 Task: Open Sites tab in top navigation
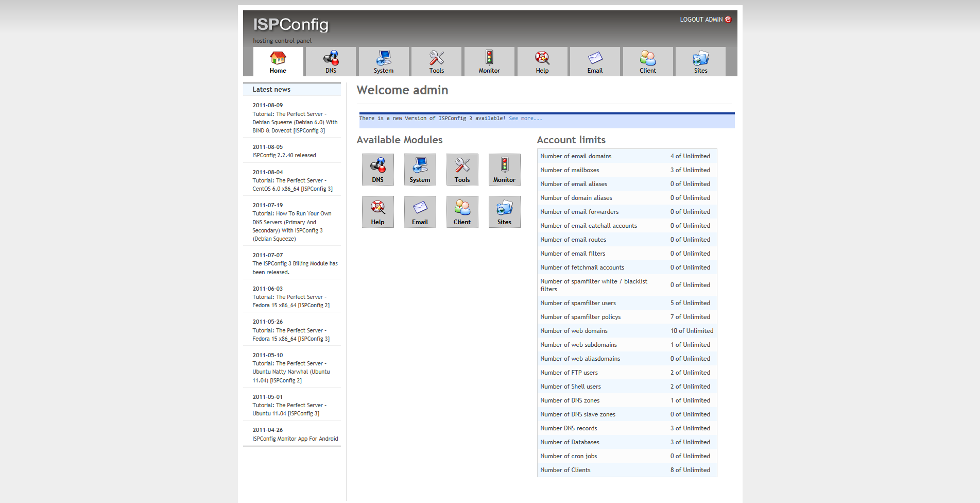[700, 62]
